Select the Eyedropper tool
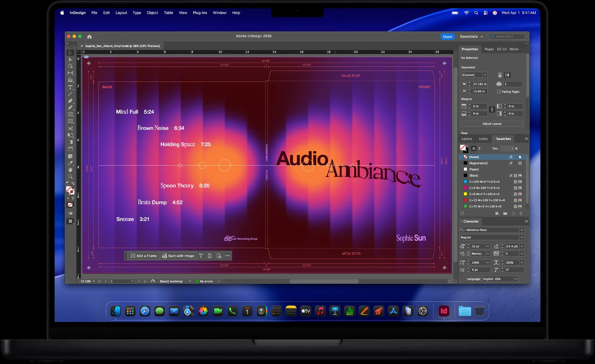This screenshot has width=595, height=364. [70, 163]
